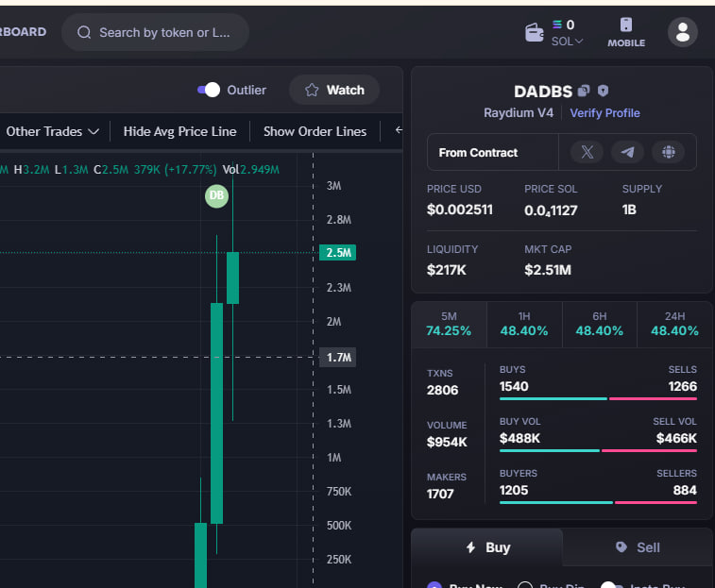The width and height of the screenshot is (715, 588).
Task: Click the DADBS token name
Action: pyautogui.click(x=543, y=92)
